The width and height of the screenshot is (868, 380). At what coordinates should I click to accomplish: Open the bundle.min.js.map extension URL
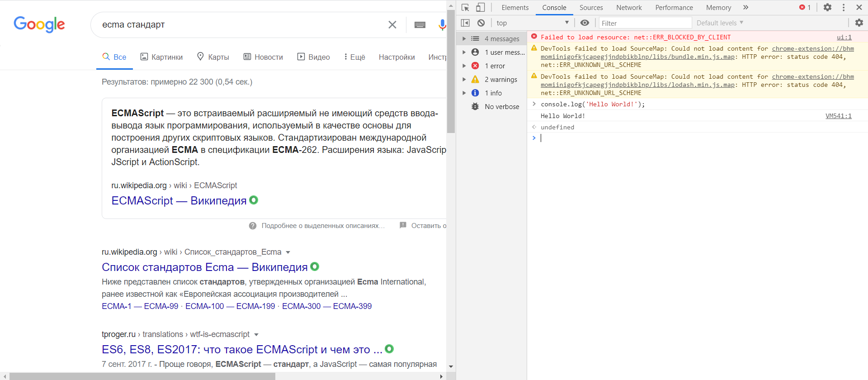pyautogui.click(x=698, y=52)
